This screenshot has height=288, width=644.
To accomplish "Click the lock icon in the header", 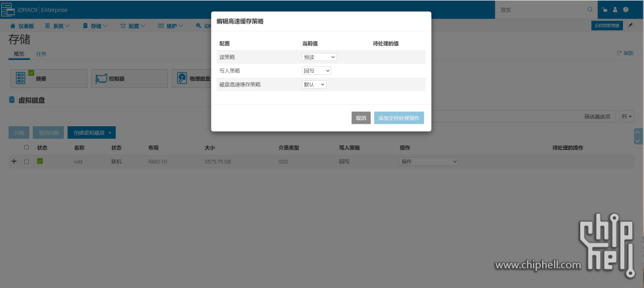I will click(x=605, y=9).
